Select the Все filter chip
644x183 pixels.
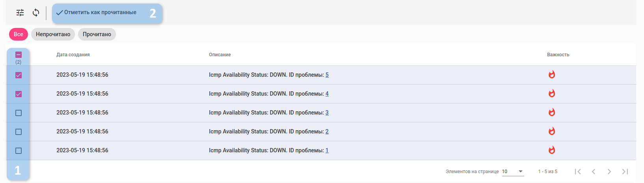(19, 34)
